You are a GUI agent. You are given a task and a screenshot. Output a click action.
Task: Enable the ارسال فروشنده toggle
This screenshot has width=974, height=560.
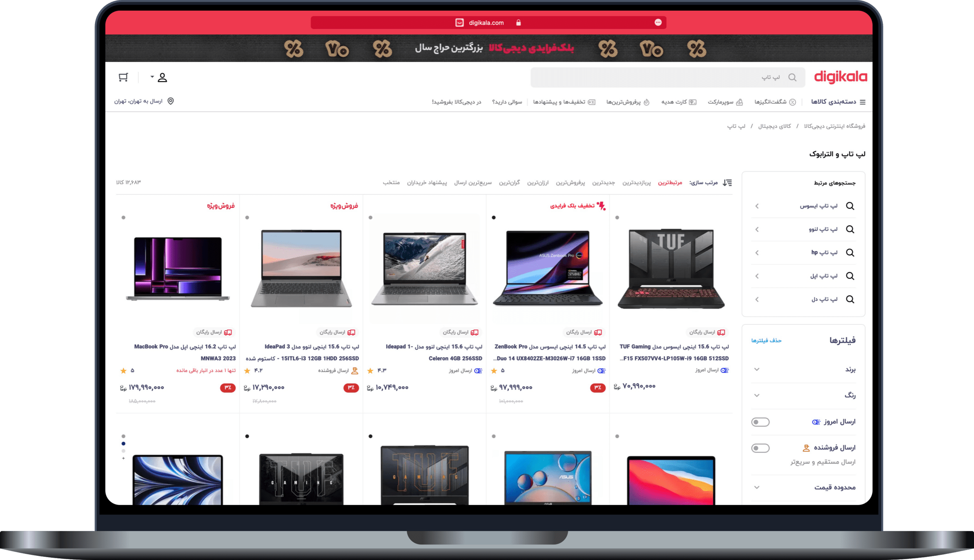pos(760,448)
